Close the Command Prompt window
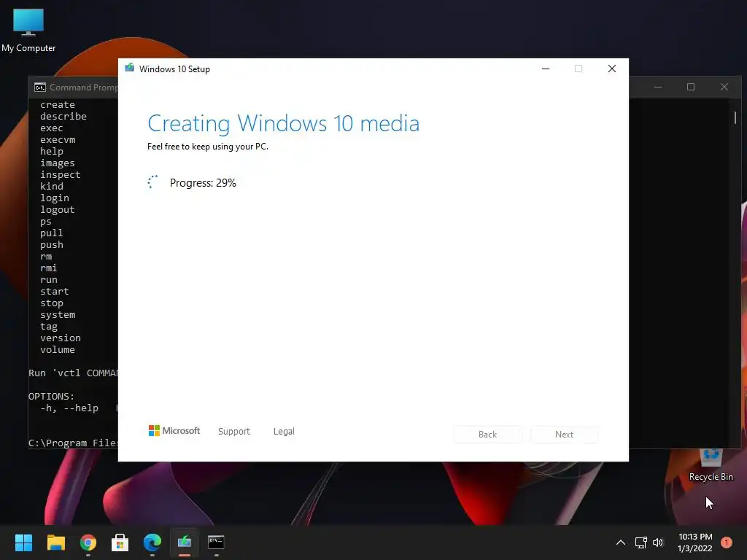The width and height of the screenshot is (747, 560). pyautogui.click(x=724, y=87)
